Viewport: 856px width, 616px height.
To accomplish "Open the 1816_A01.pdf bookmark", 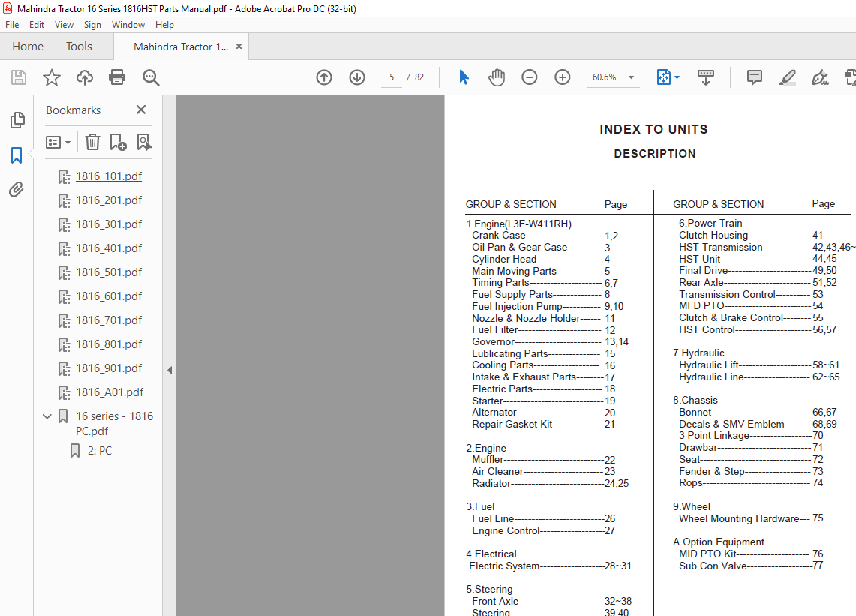I will click(x=110, y=392).
